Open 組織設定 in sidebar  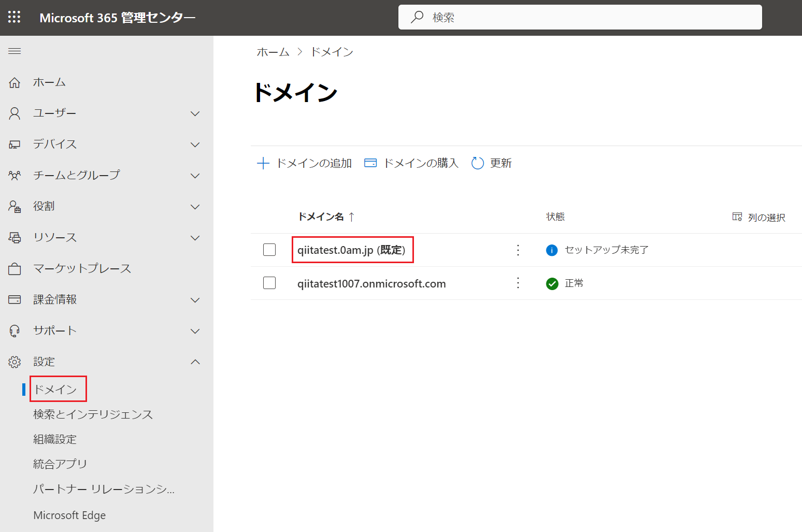[55, 439]
